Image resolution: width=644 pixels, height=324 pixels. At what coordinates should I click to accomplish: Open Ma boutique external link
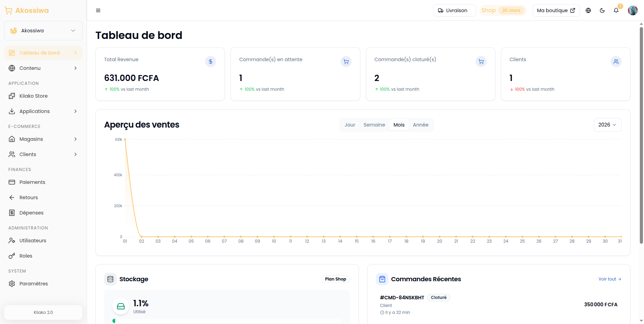pos(556,10)
